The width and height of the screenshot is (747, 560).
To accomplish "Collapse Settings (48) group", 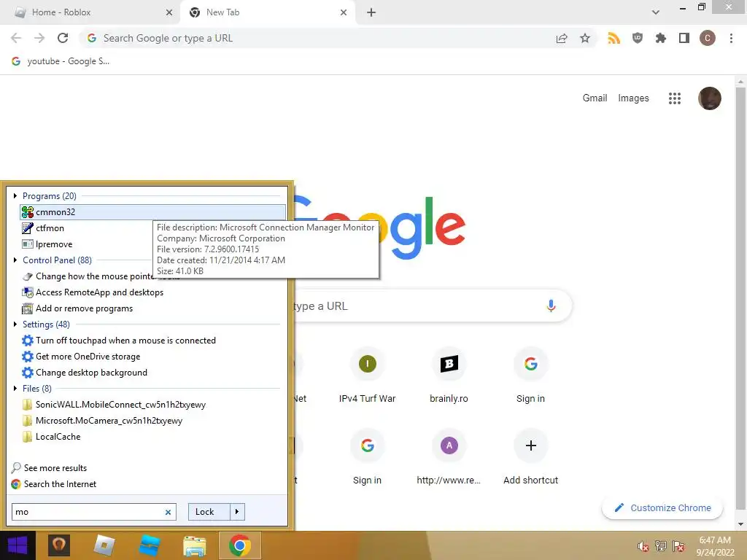I will [x=15, y=324].
